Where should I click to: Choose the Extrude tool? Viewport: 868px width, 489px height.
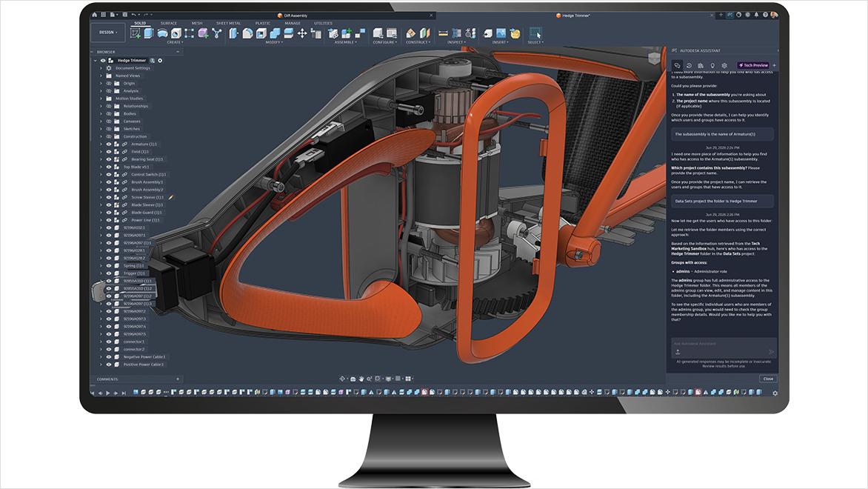click(x=148, y=33)
